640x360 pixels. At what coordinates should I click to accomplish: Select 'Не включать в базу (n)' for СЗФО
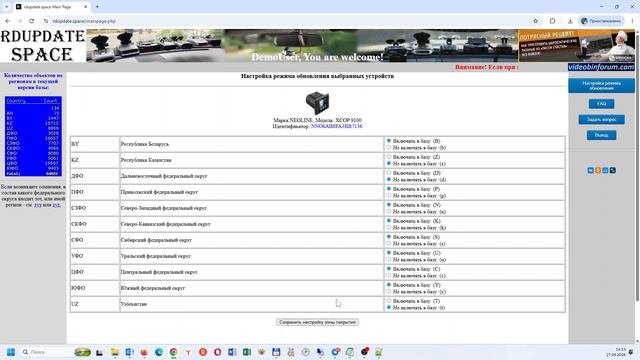pos(389,211)
